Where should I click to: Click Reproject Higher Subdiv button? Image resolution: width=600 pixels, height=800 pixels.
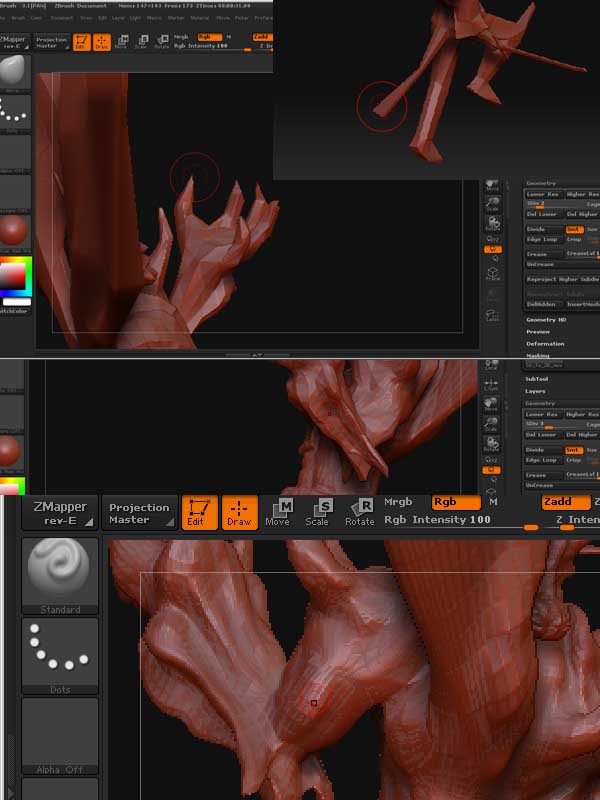tap(562, 280)
